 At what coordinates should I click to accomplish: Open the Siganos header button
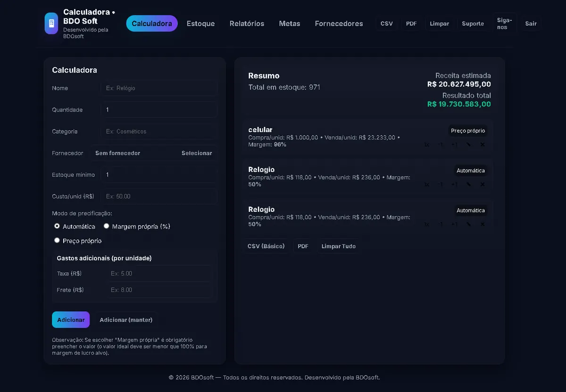coord(504,24)
